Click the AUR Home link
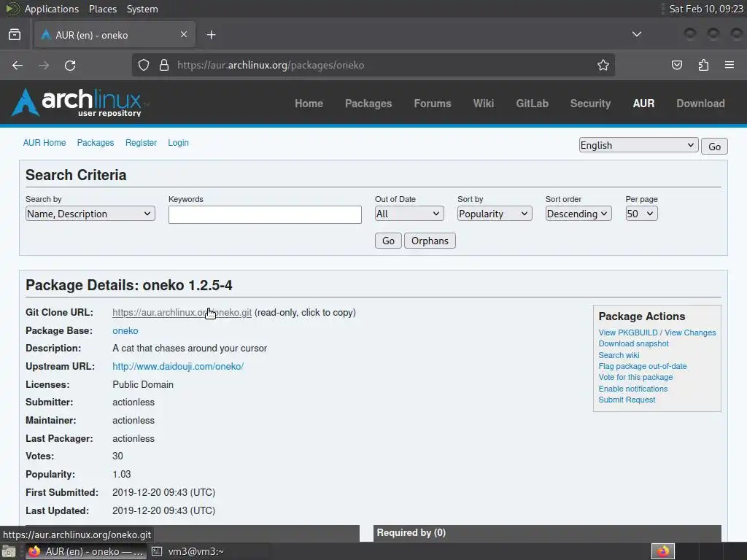Image resolution: width=747 pixels, height=560 pixels. (44, 143)
